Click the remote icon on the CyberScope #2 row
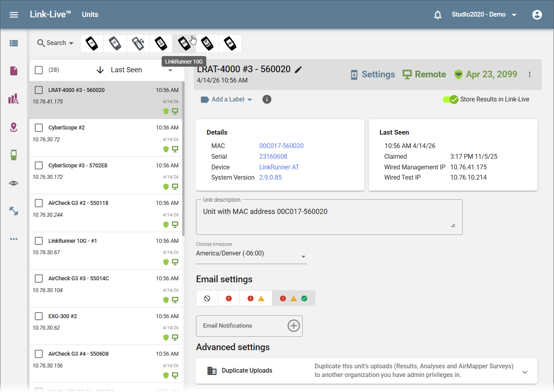 (175, 149)
